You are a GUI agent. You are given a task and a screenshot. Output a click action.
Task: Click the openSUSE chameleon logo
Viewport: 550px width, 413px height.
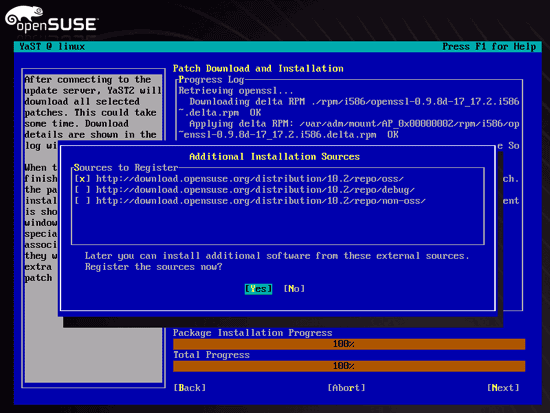click(52, 19)
